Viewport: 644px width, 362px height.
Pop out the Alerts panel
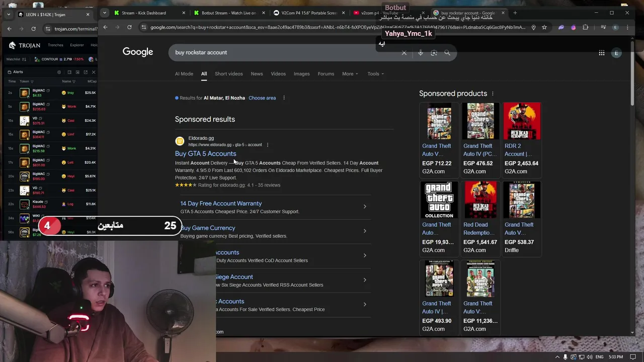[86, 72]
